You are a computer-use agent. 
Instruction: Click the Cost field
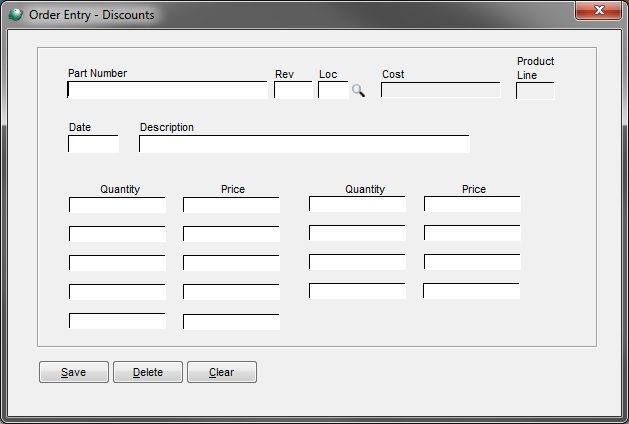click(441, 90)
